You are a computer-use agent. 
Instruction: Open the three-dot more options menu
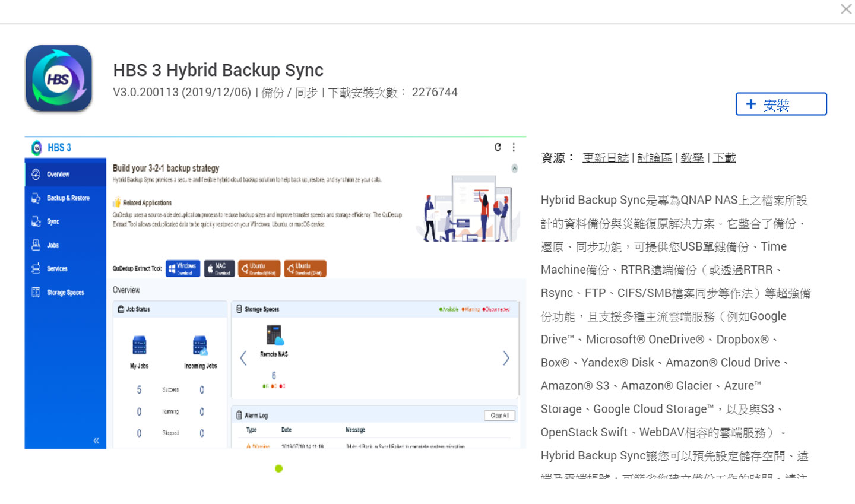514,147
